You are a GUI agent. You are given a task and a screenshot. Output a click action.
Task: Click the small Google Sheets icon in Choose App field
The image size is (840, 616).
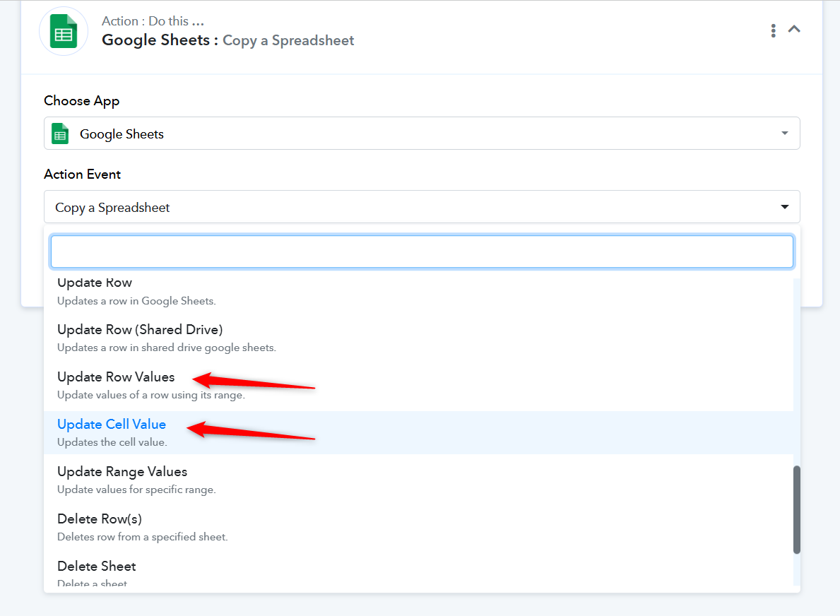coord(60,134)
